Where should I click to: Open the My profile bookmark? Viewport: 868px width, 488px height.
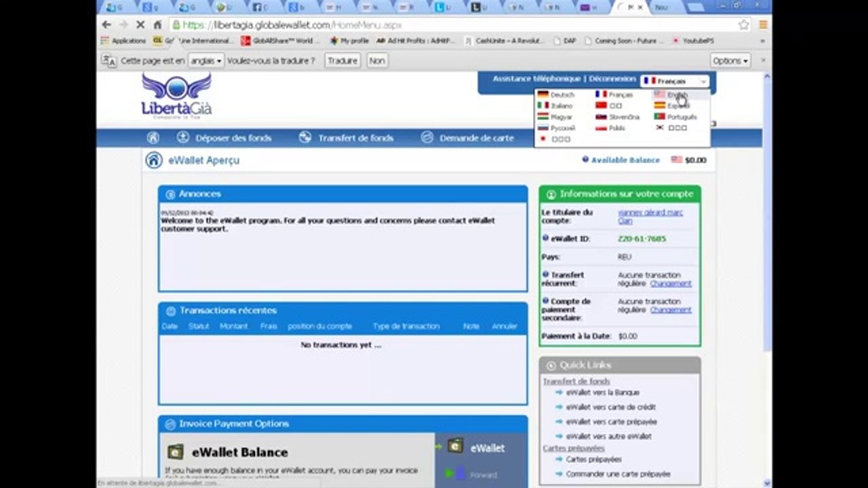coord(350,41)
